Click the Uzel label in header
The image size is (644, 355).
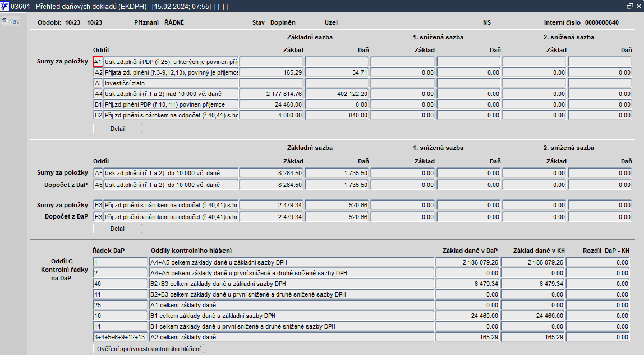(x=331, y=22)
